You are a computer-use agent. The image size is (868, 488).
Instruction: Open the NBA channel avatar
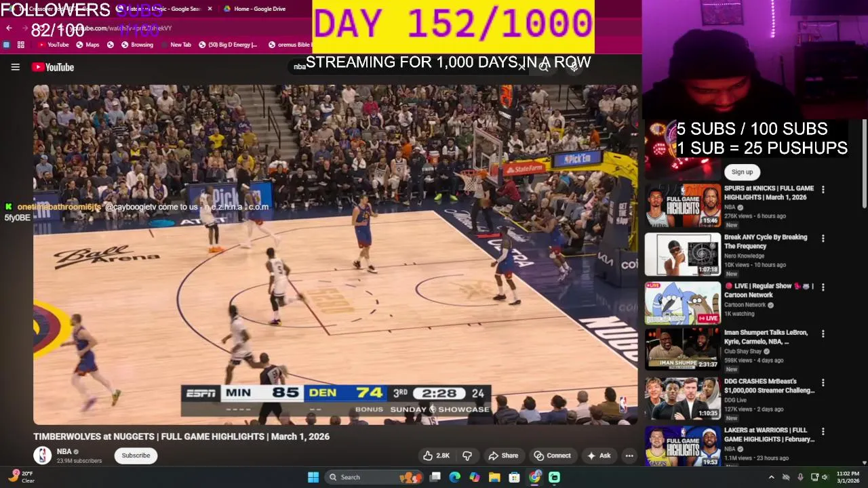click(43, 455)
